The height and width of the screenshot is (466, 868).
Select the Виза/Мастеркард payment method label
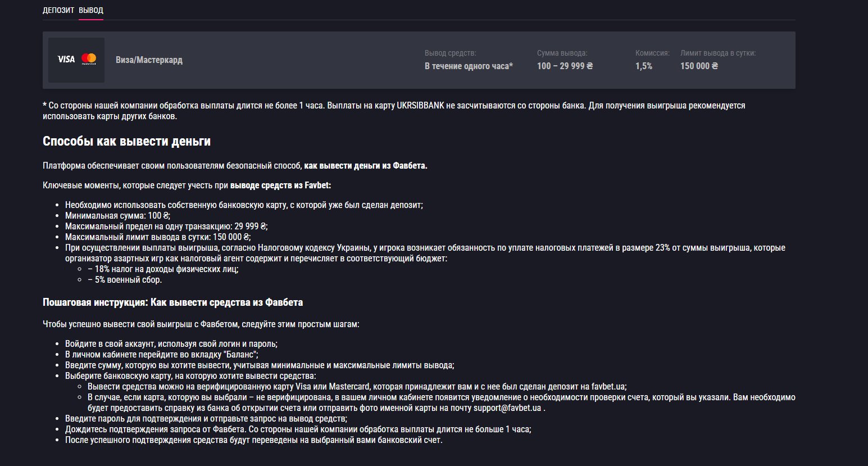pos(149,60)
